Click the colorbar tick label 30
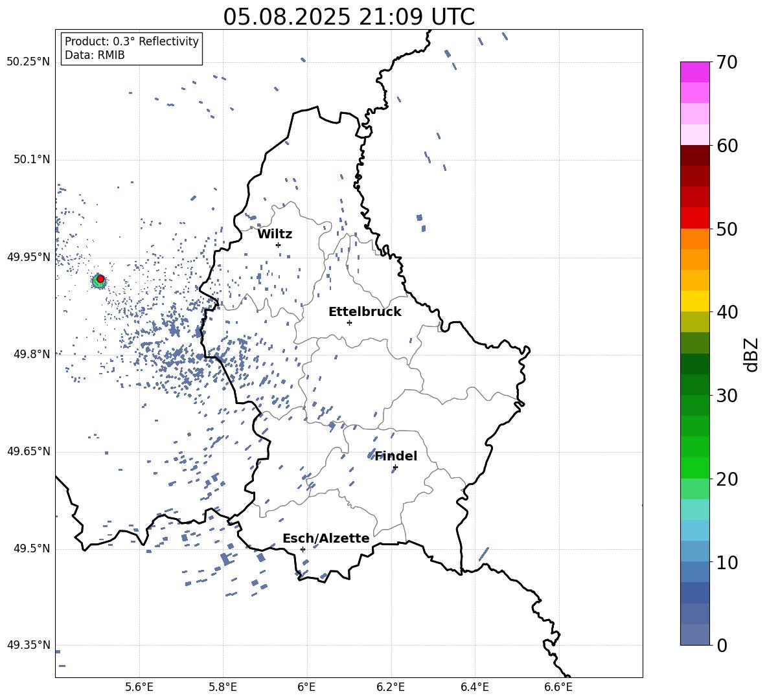Viewport: 767px width, 700px height. (727, 396)
